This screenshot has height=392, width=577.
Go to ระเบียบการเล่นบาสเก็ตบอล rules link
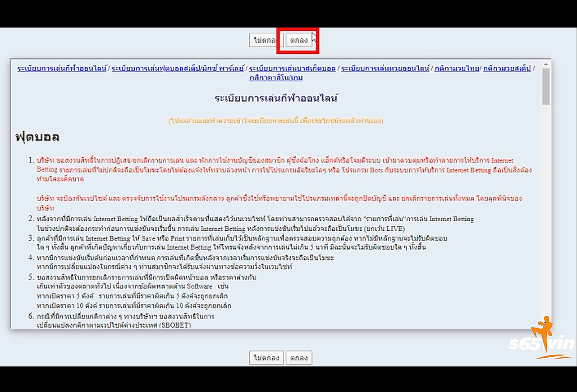point(292,68)
